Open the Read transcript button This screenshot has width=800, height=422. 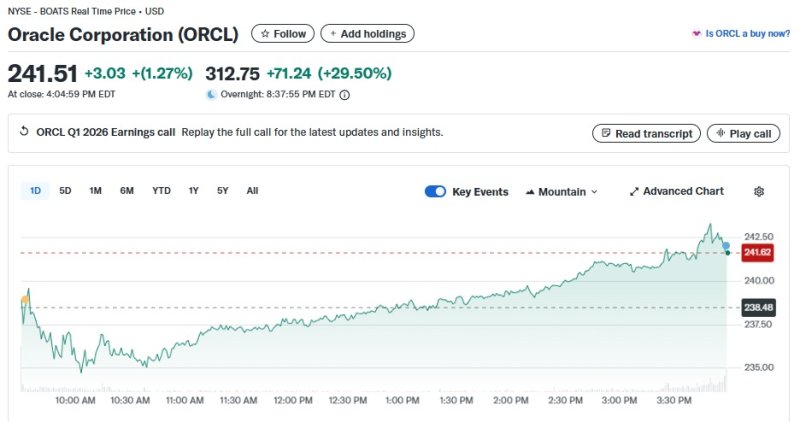pos(646,134)
